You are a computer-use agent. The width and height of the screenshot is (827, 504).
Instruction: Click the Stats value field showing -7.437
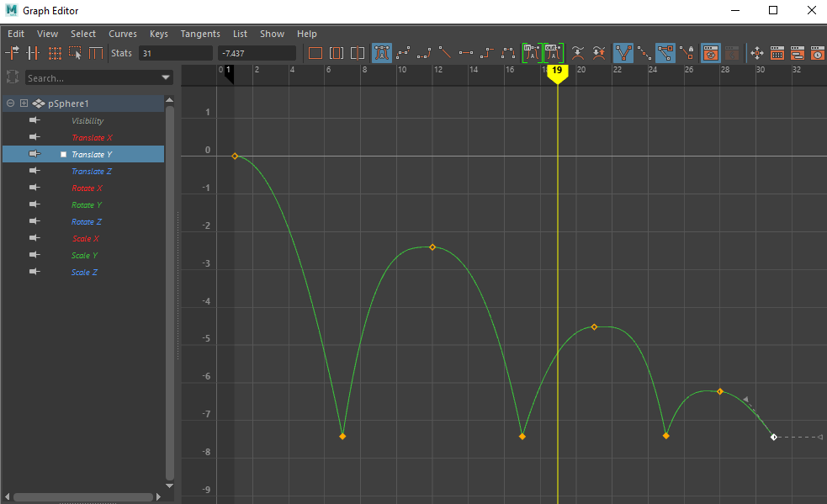tap(256, 53)
